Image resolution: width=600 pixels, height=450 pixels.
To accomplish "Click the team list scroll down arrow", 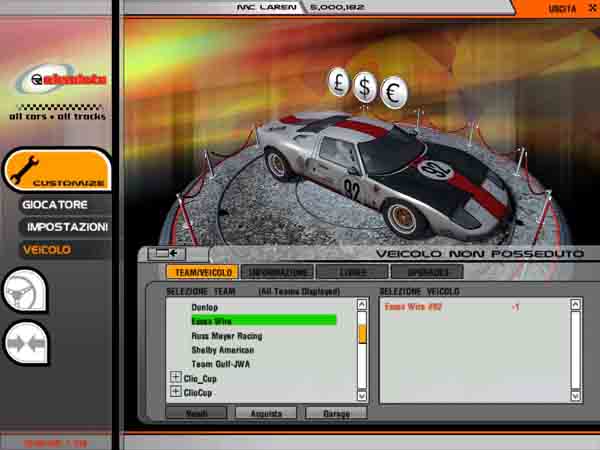I will tap(362, 395).
